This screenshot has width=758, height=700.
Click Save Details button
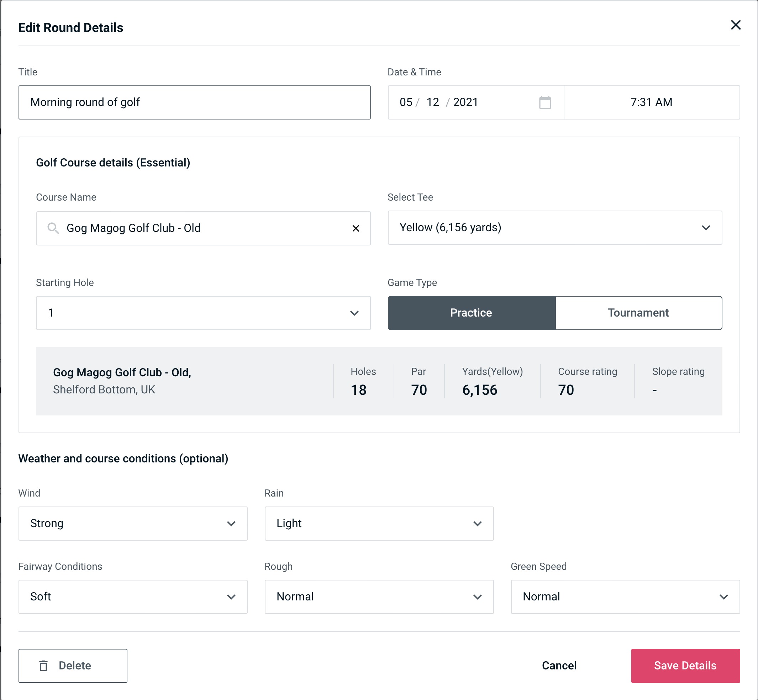tap(685, 666)
